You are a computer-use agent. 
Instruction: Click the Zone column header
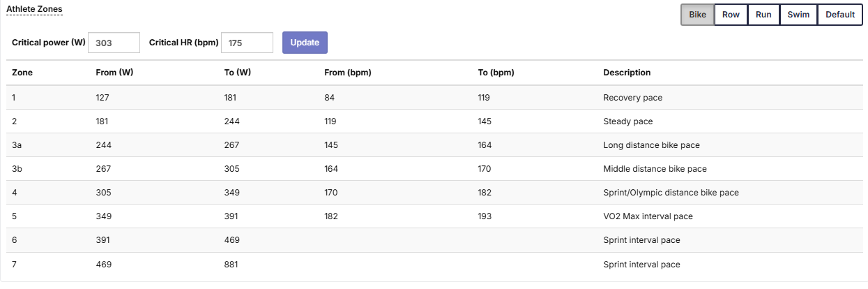[22, 73]
